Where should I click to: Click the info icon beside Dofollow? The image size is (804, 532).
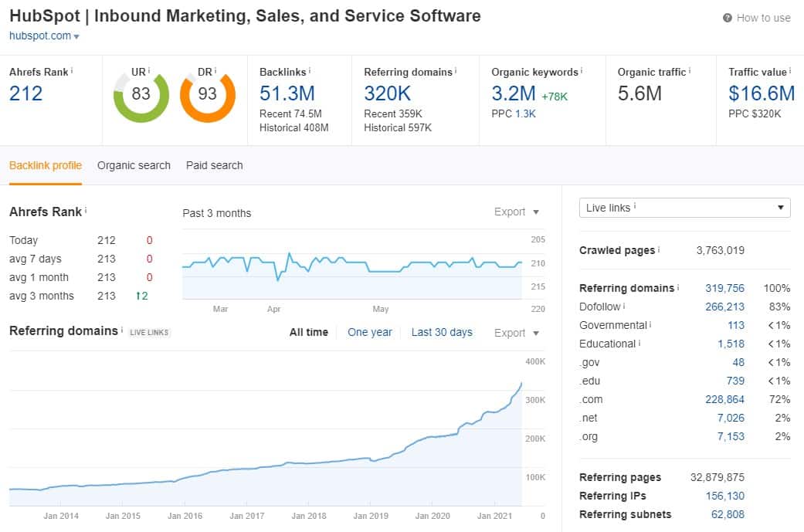624,306
